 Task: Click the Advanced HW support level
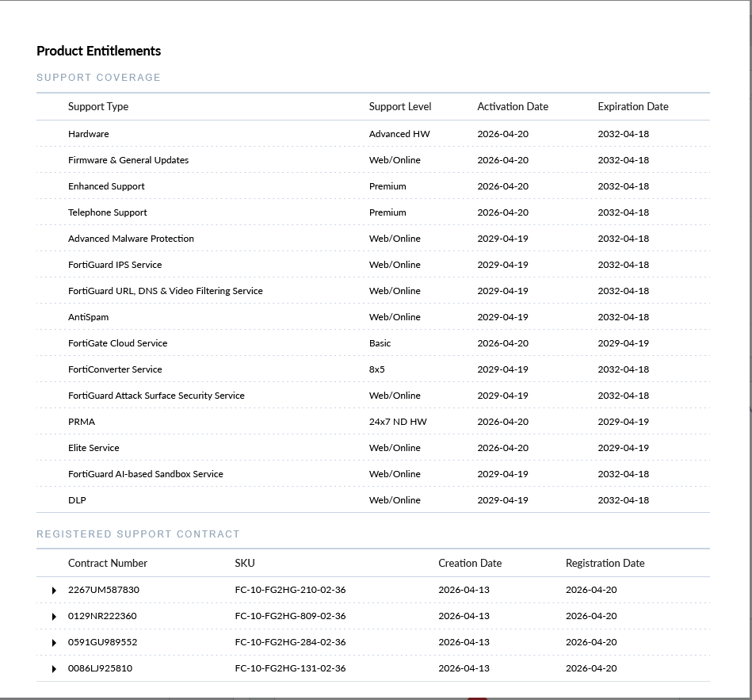point(399,134)
